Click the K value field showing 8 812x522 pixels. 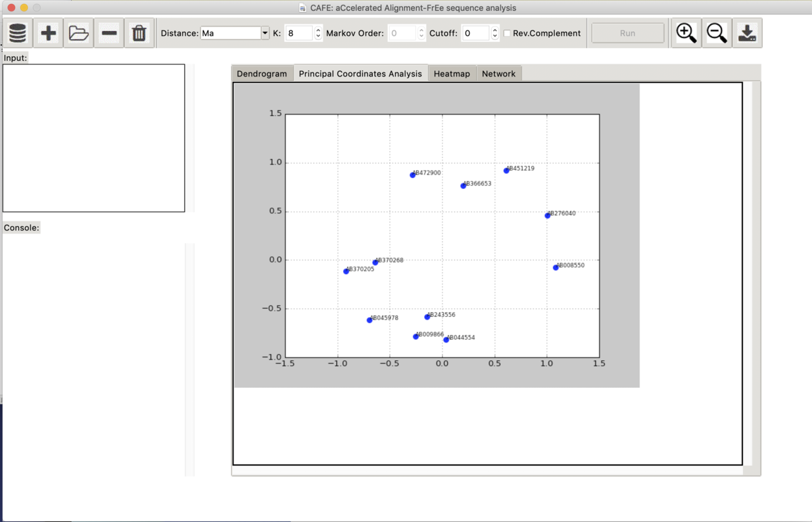tap(299, 33)
